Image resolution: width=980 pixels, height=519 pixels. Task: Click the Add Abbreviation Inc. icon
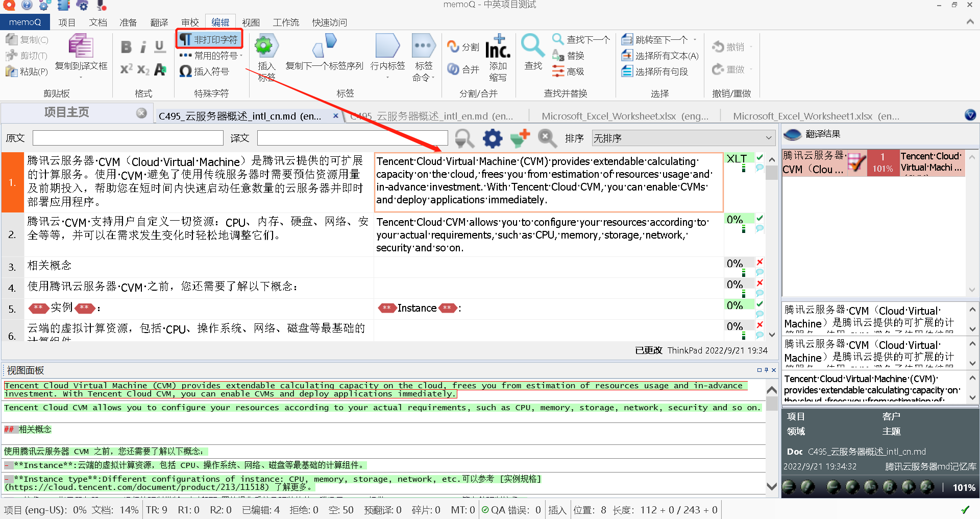click(x=498, y=47)
